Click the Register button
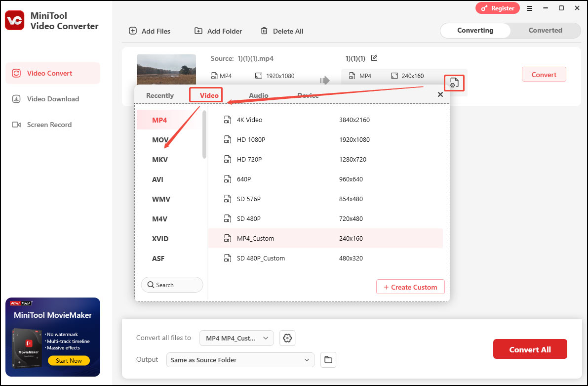 coord(498,8)
